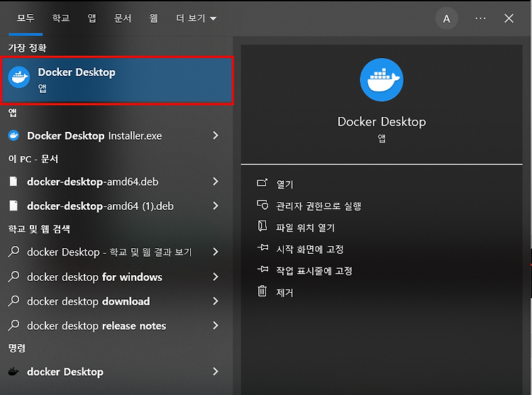The height and width of the screenshot is (395, 532).
Task: Open the 더 보기 dropdown
Action: [196, 18]
